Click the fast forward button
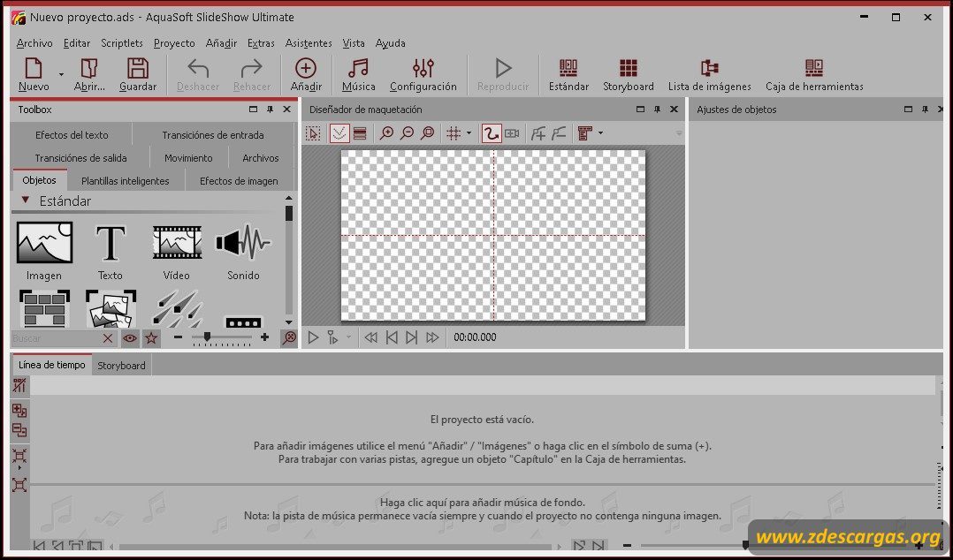Viewport: 953px width, 560px height. (432, 337)
